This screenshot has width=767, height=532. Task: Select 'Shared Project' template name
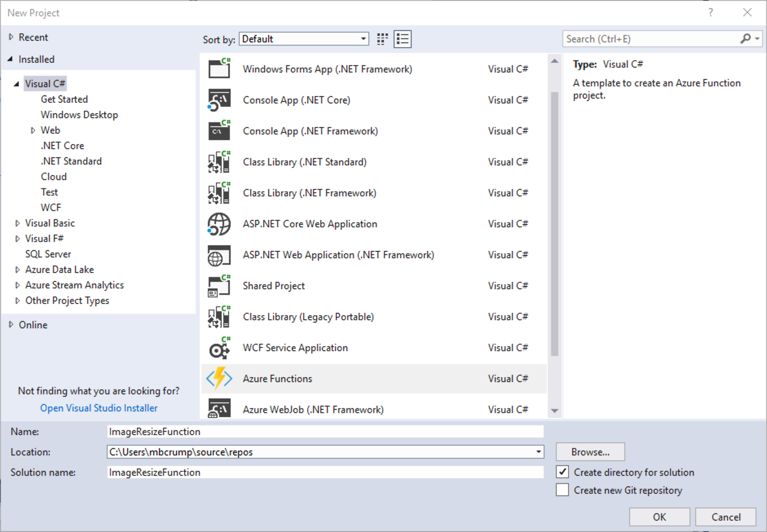click(274, 286)
